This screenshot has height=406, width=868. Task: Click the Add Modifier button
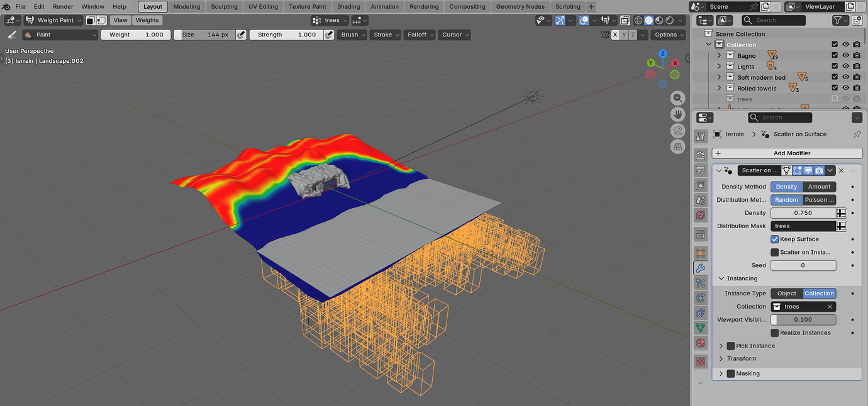(x=787, y=153)
